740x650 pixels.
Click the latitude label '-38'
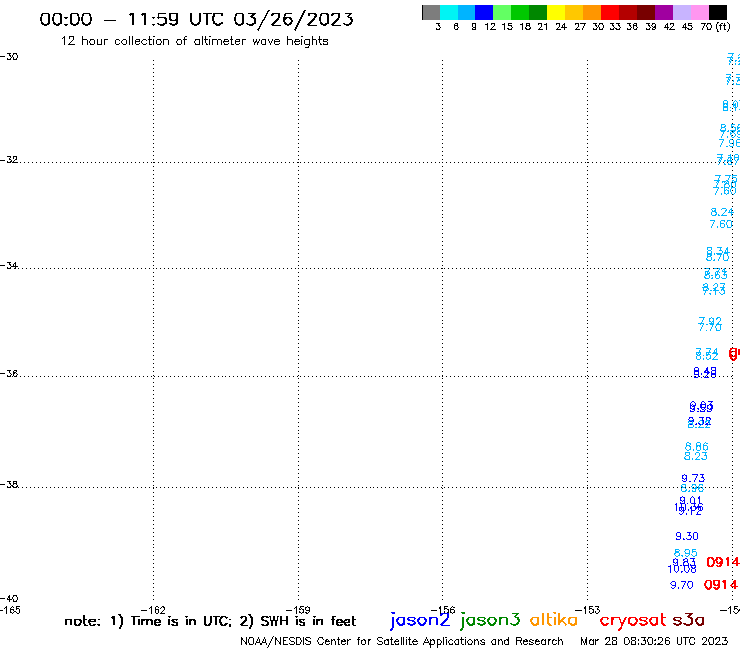point(9,484)
